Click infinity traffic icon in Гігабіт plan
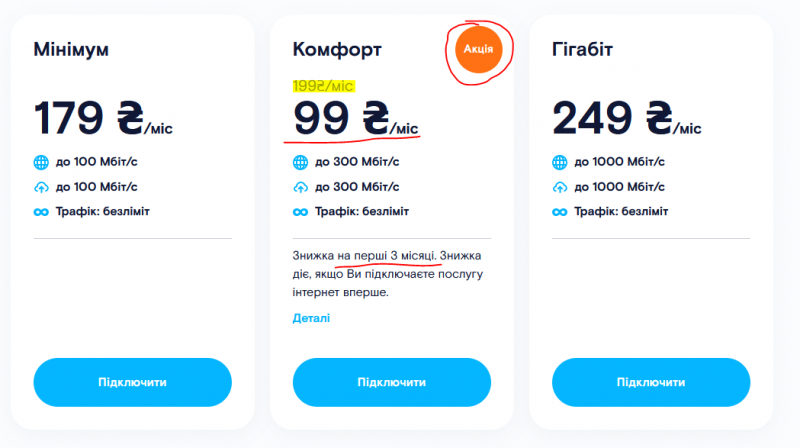 (560, 211)
